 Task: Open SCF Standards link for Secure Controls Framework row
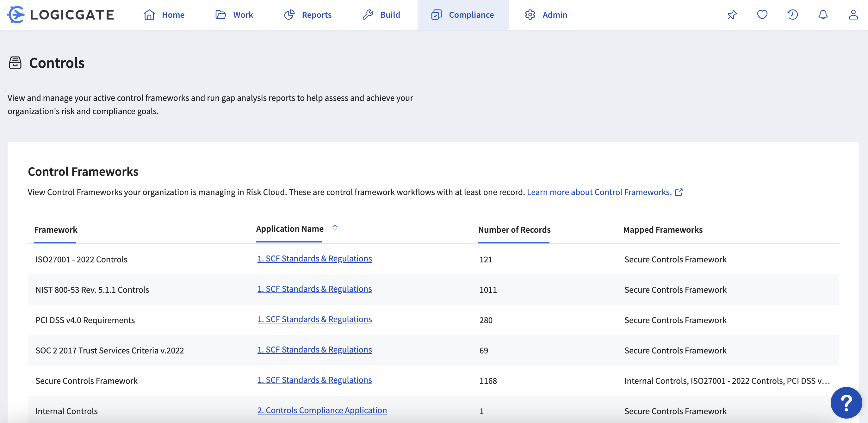(x=314, y=380)
